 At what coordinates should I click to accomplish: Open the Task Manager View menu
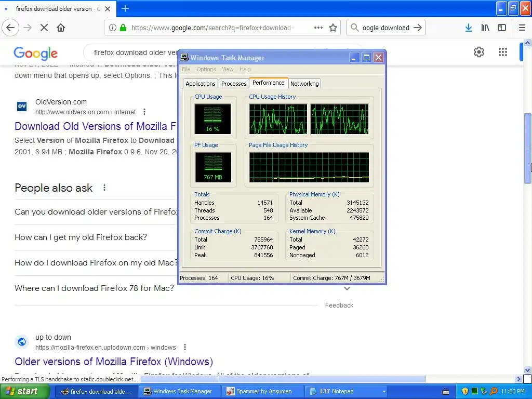tap(228, 69)
